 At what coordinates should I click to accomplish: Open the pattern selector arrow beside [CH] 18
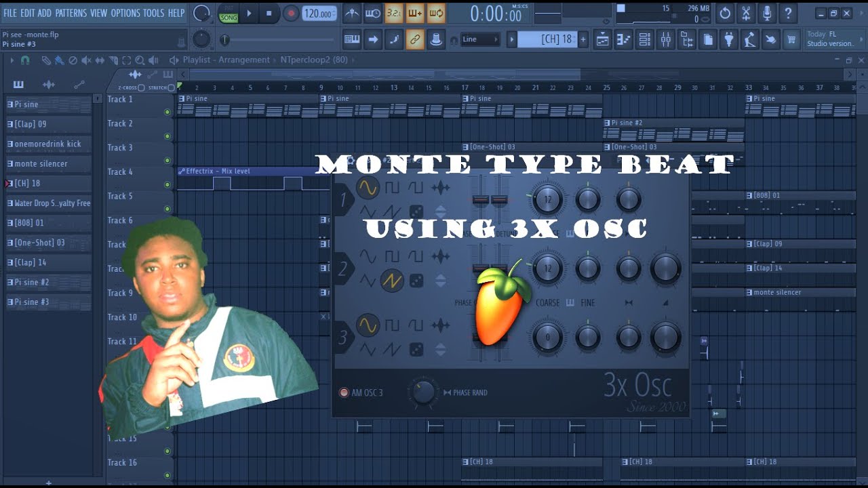coord(512,39)
